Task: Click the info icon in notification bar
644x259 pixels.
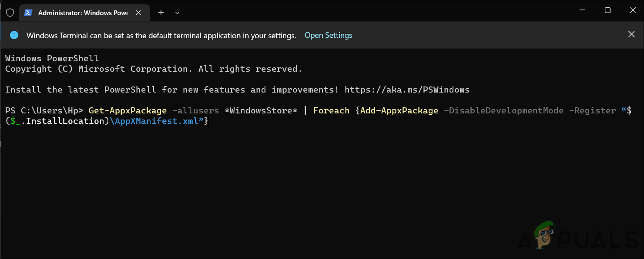Action: [14, 35]
